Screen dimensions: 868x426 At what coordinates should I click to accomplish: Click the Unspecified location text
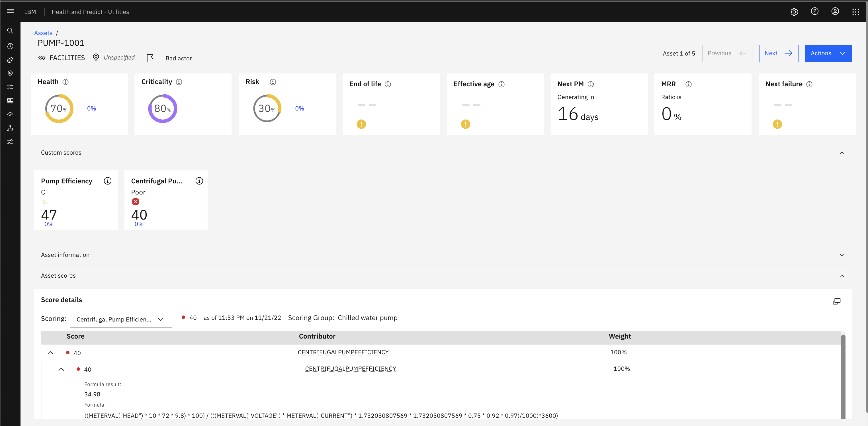pyautogui.click(x=119, y=58)
